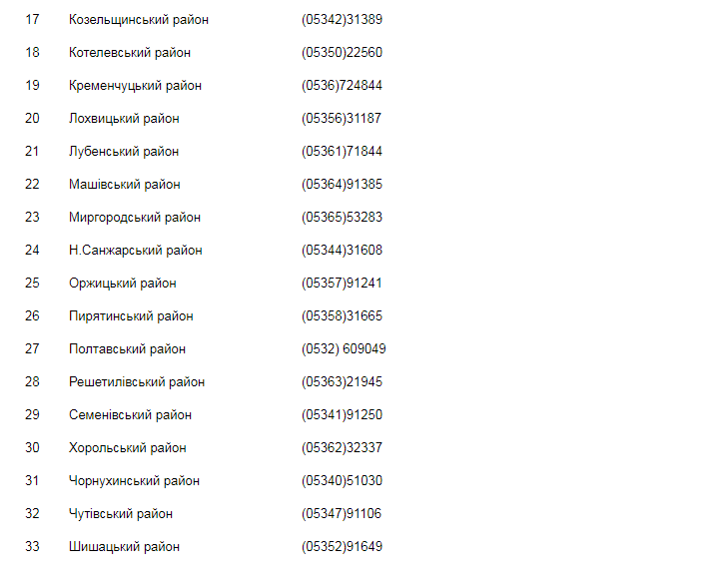
Task: Click phone number (05361)71844
Action: click(x=342, y=152)
